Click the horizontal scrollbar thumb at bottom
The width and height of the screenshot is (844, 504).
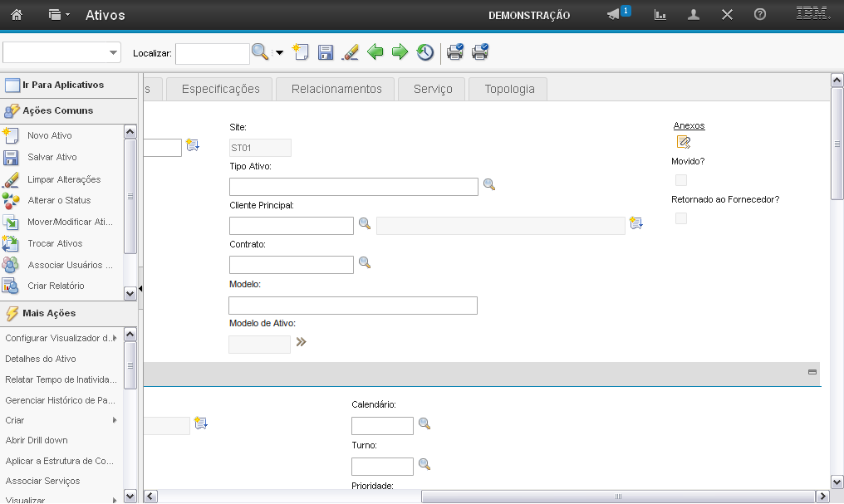tap(618, 496)
